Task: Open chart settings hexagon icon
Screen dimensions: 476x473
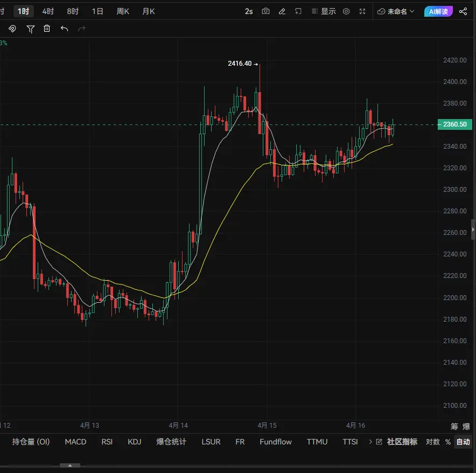Action: click(x=346, y=11)
